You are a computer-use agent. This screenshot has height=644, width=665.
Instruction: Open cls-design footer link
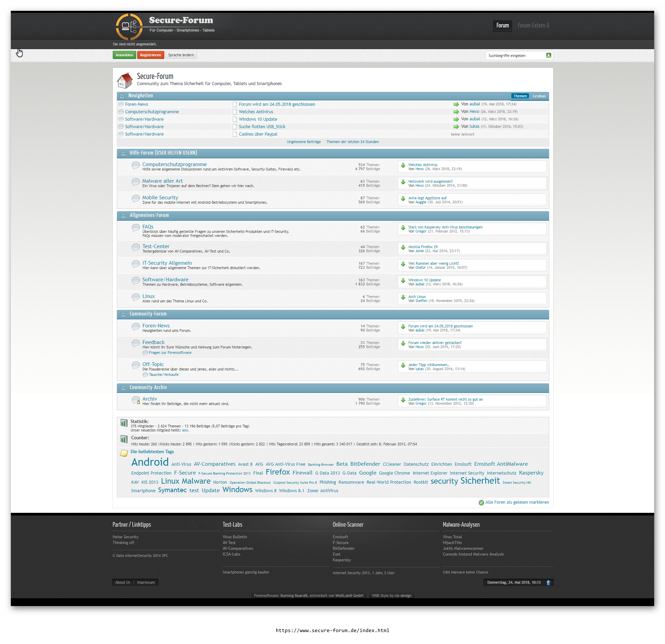(x=403, y=596)
